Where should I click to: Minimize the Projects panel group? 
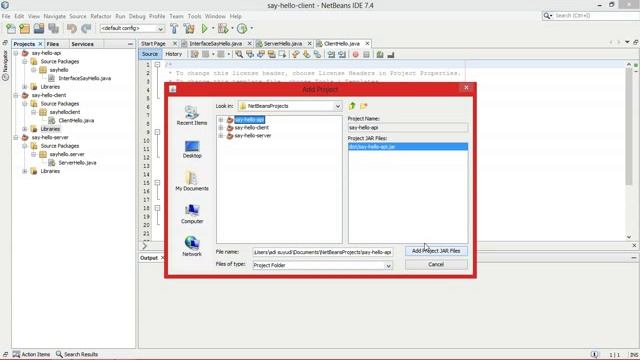(130, 44)
